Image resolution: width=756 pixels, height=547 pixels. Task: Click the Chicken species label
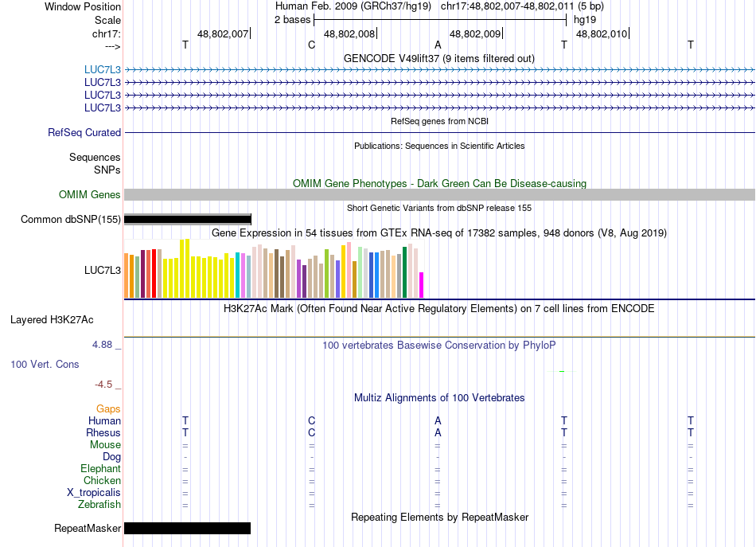pyautogui.click(x=102, y=481)
